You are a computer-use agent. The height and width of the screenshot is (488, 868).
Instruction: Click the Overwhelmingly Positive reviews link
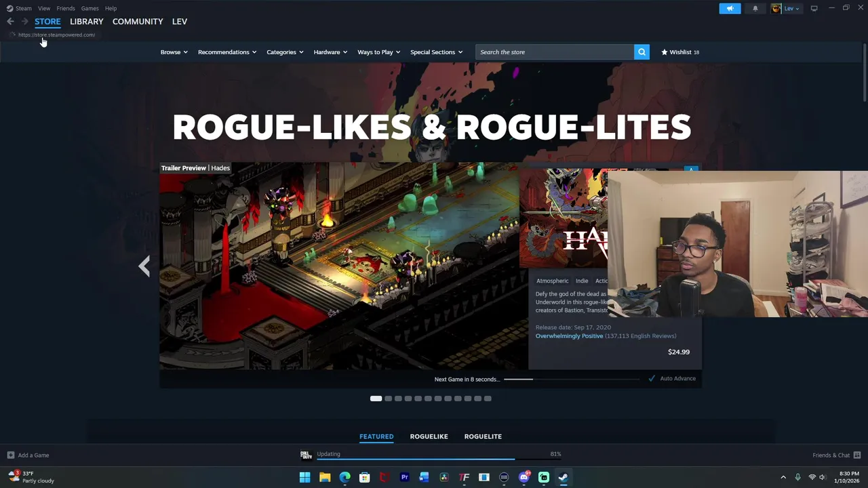coord(569,336)
